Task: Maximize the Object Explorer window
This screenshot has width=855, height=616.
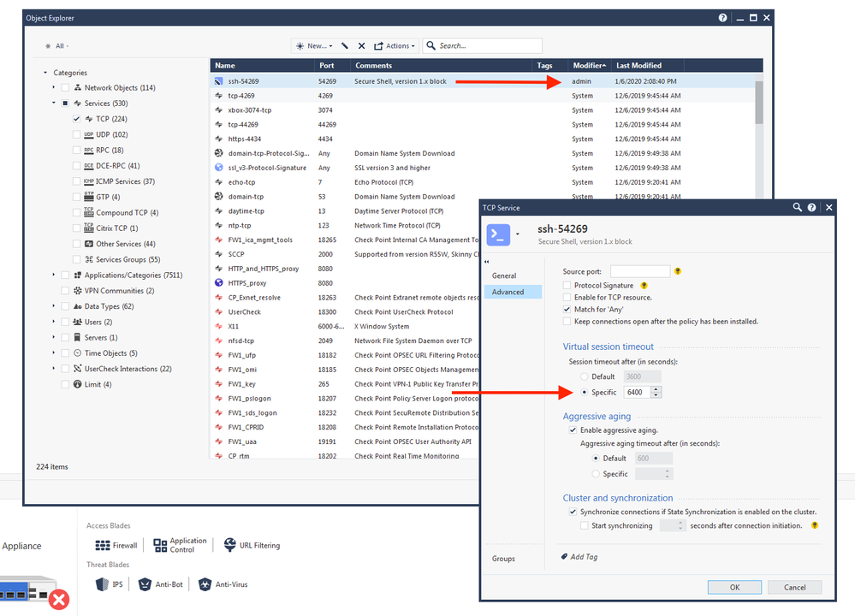Action: tap(753, 18)
